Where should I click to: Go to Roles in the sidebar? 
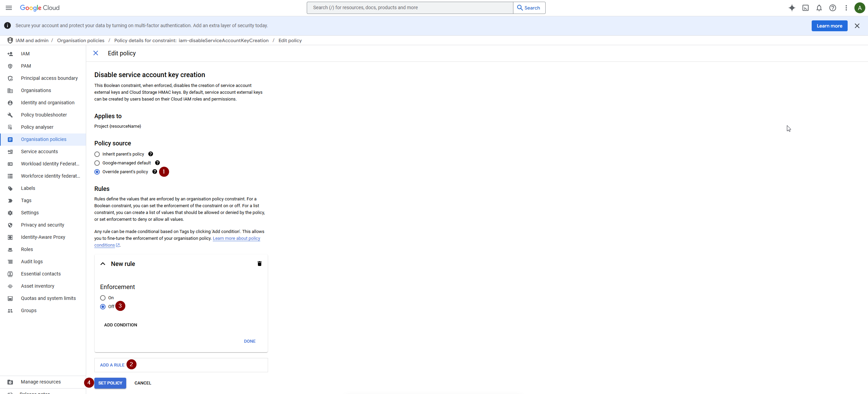click(27, 249)
